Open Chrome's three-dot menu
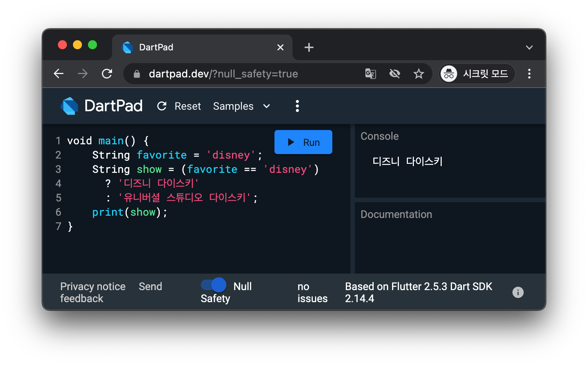 click(x=529, y=74)
